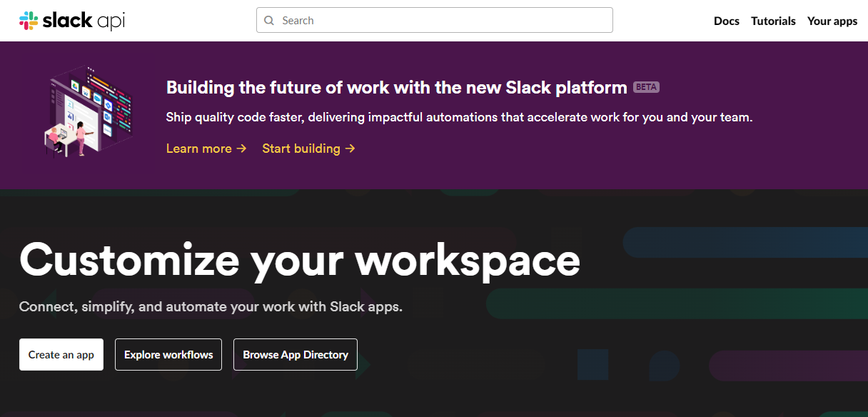Click the Slack platform banner illustration

(x=87, y=112)
